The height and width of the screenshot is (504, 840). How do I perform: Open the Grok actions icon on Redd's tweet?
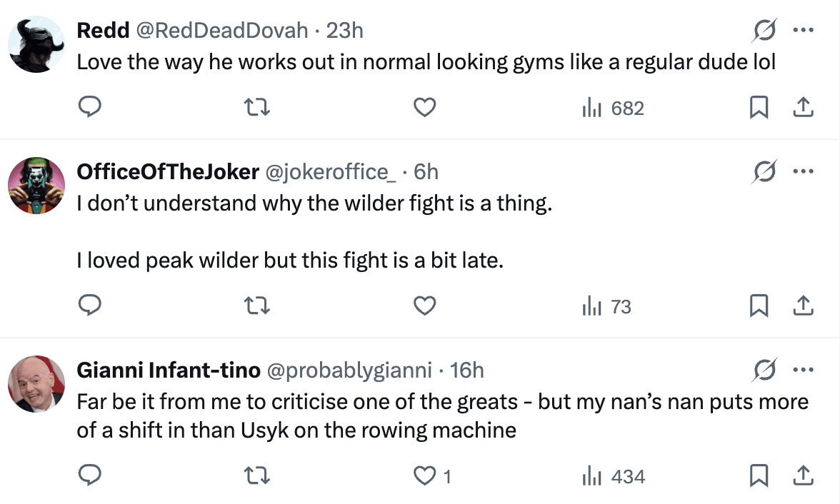coord(764,30)
